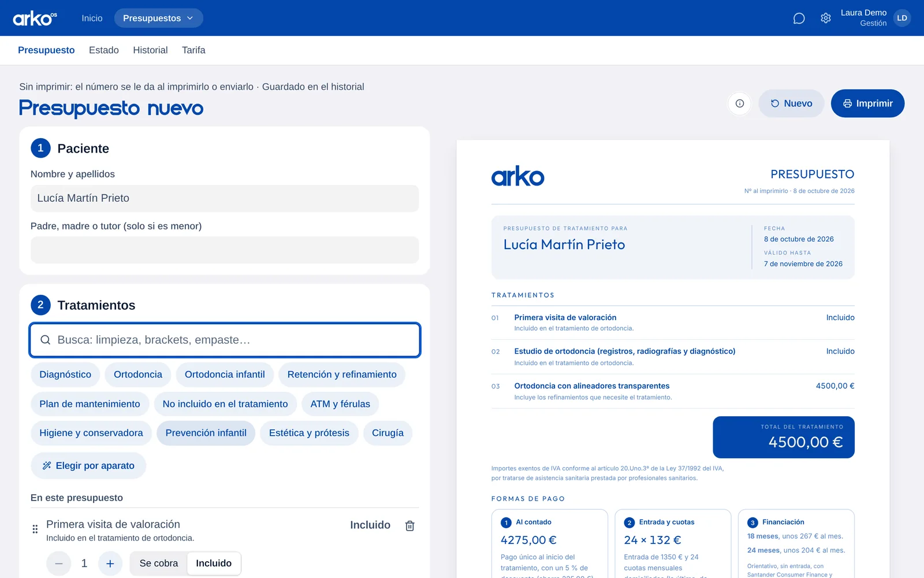Pick Prevención infantil chip
This screenshot has height=578, width=924.
click(x=206, y=433)
